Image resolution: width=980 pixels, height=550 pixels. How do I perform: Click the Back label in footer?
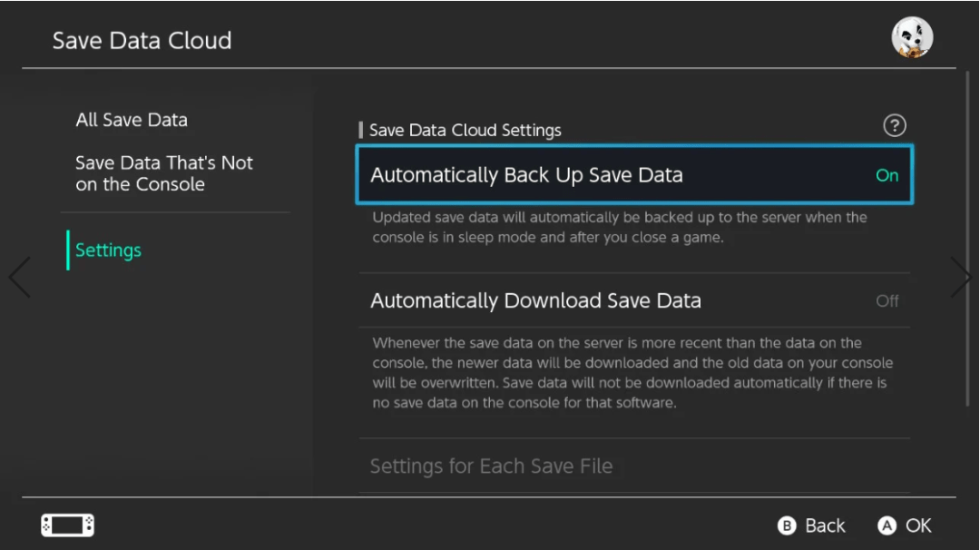pyautogui.click(x=825, y=526)
